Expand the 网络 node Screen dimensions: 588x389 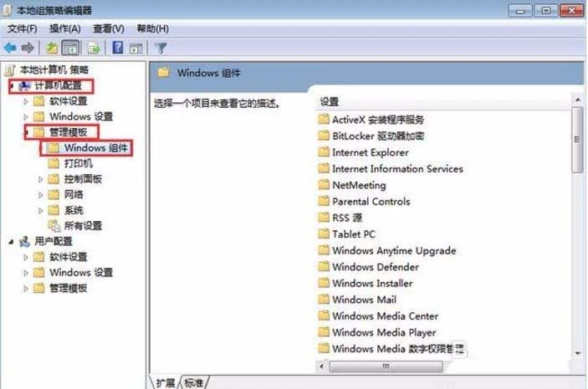[x=40, y=195]
